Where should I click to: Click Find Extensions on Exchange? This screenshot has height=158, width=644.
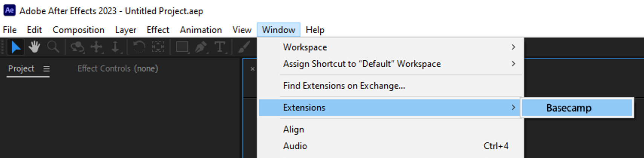pos(344,86)
